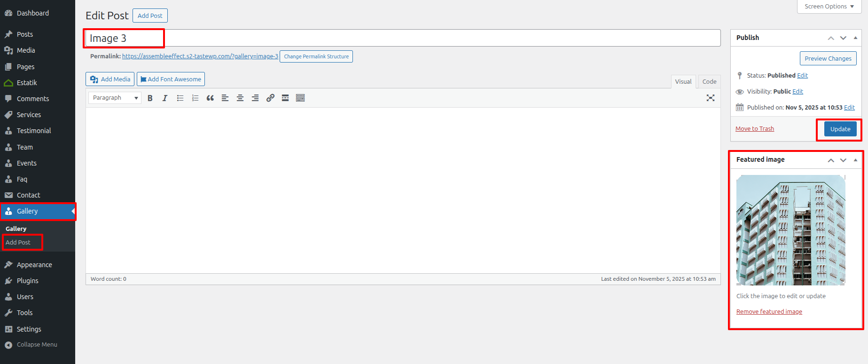Expand Screen Options panel
Screen dimensions: 868x364
(829, 7)
